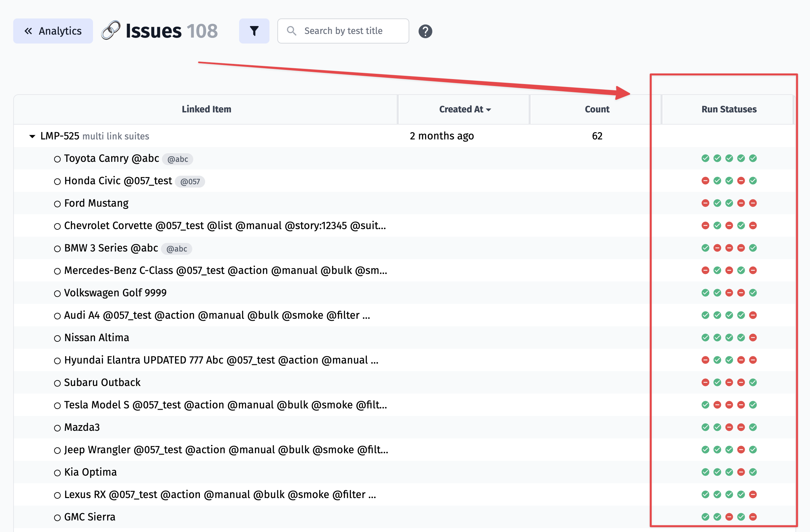Image resolution: width=810 pixels, height=532 pixels.
Task: Click the LMP-525 multi link suites title
Action: (x=95, y=136)
